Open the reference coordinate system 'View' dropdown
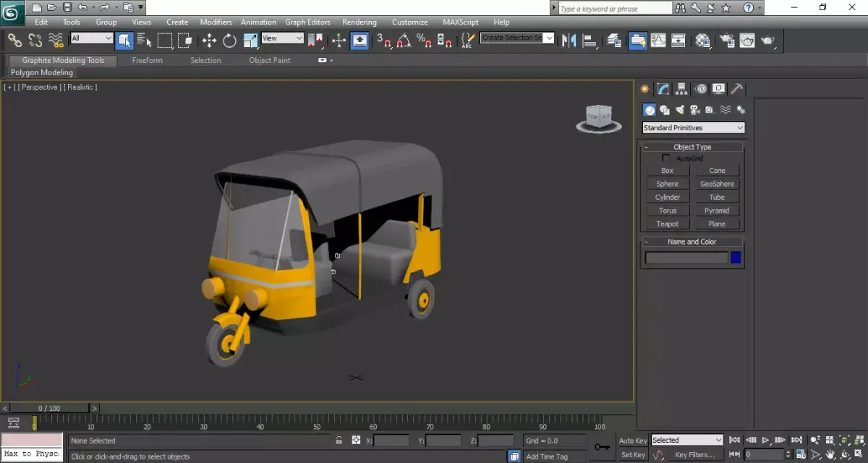The height and width of the screenshot is (463, 868). [282, 38]
